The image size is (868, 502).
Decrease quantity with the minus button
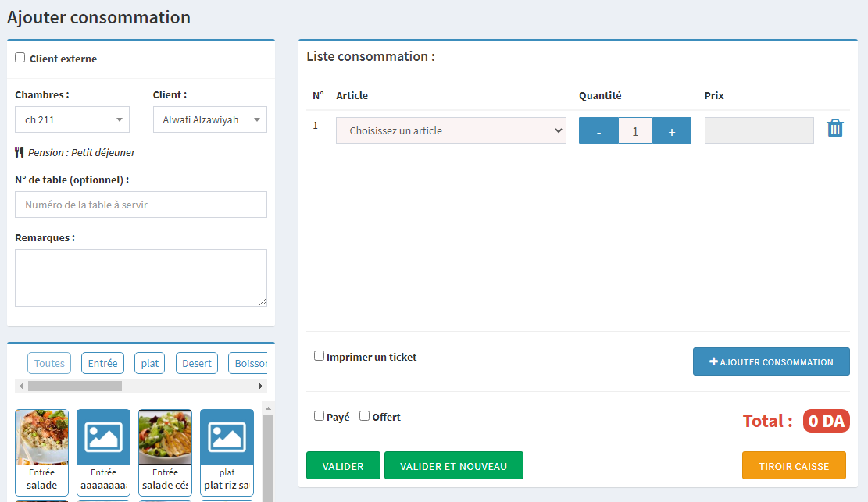[598, 131]
